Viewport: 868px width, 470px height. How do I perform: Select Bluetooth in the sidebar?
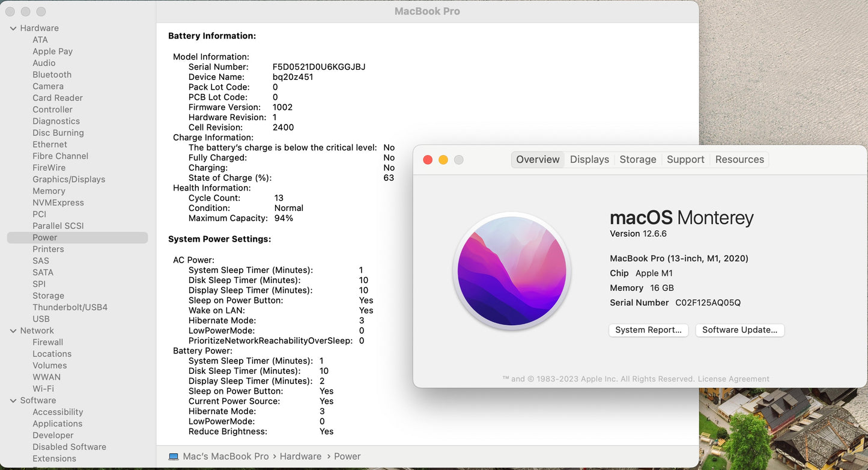coord(52,75)
